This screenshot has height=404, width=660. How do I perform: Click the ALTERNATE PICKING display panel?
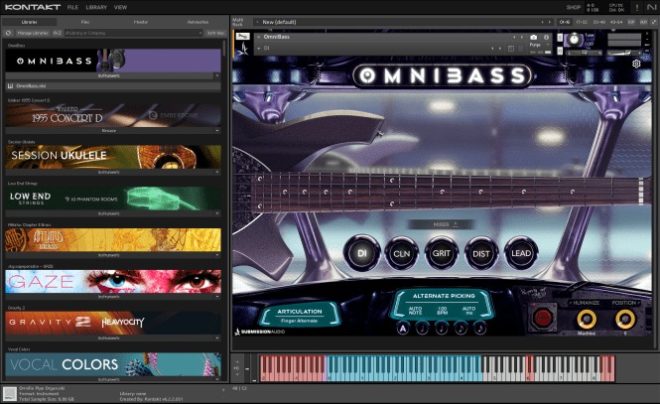pos(444,303)
